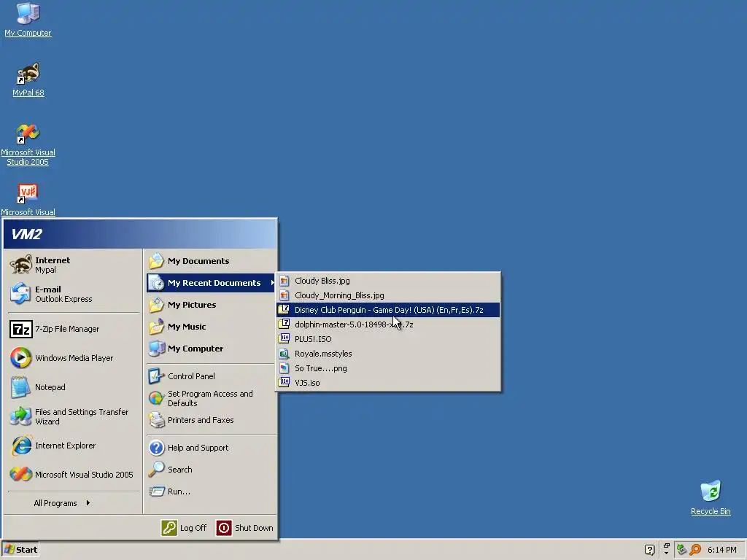Click the network connection tray icon
This screenshot has width=747, height=560.
[682, 550]
